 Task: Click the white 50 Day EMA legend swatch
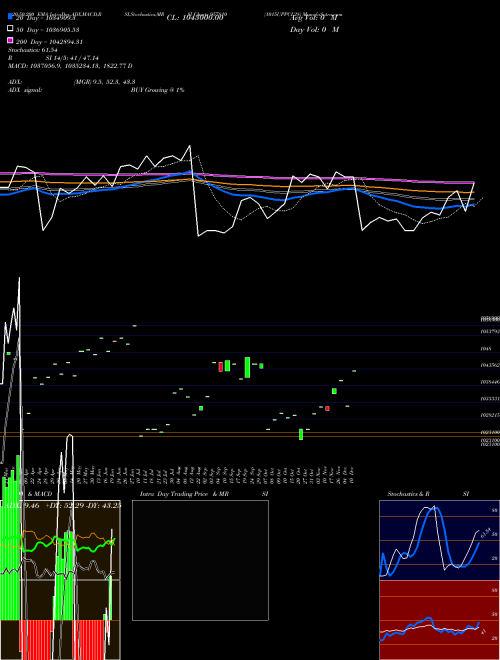pos(10,28)
